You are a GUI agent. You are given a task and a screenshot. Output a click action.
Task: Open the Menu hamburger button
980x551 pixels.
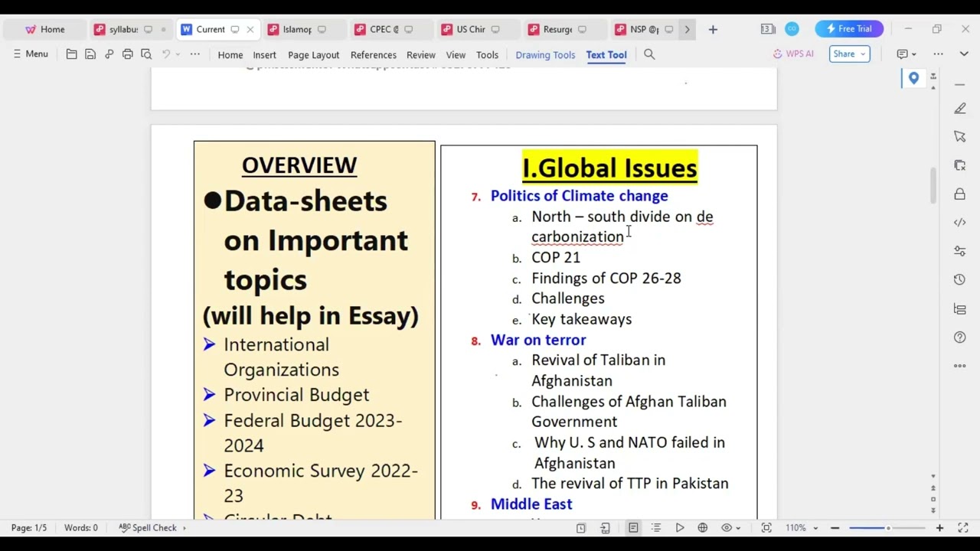(x=31, y=54)
